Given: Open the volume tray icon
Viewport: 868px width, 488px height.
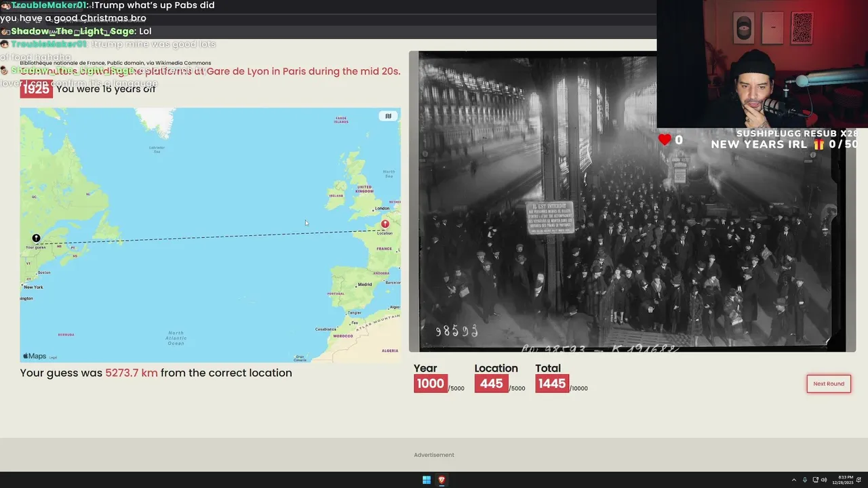Looking at the screenshot, I should coord(824,480).
